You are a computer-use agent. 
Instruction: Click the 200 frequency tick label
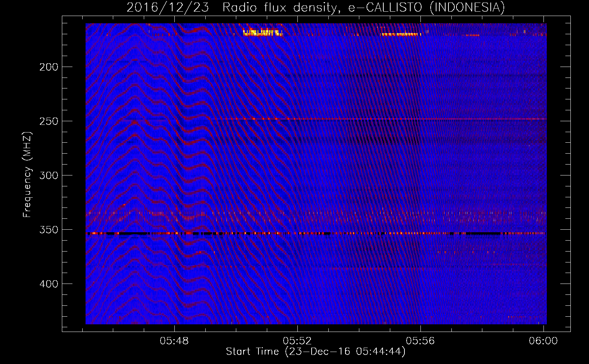point(49,67)
